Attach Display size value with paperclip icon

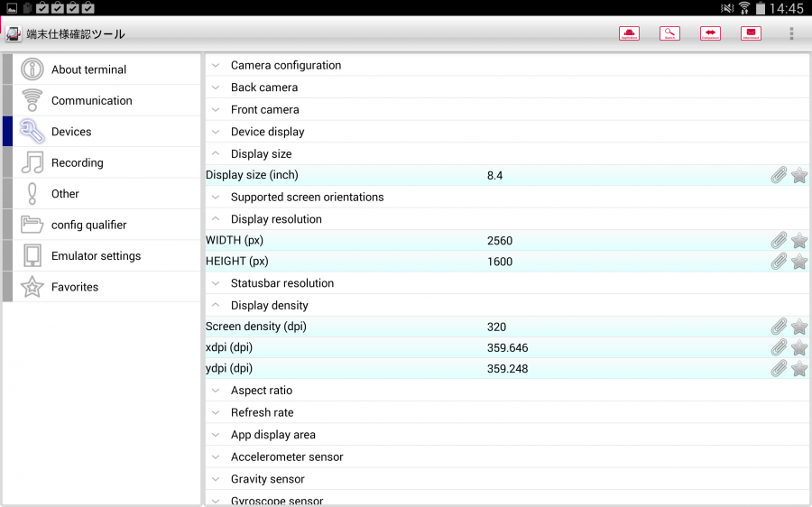[x=778, y=175]
